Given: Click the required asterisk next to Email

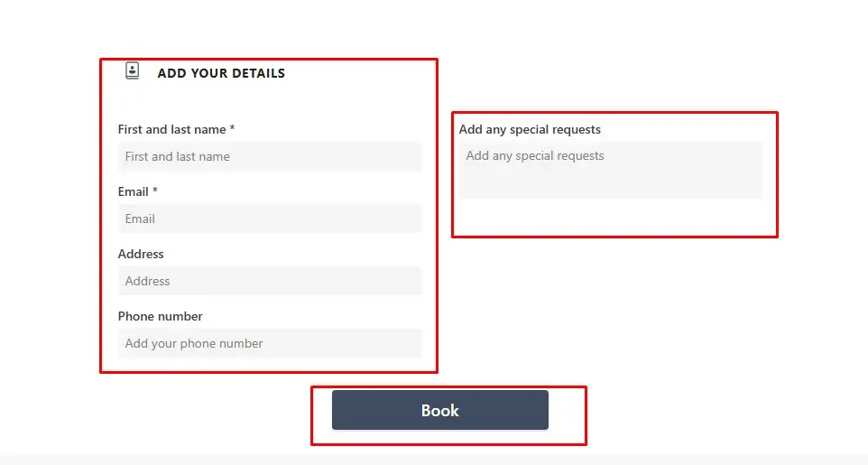Looking at the screenshot, I should [155, 191].
